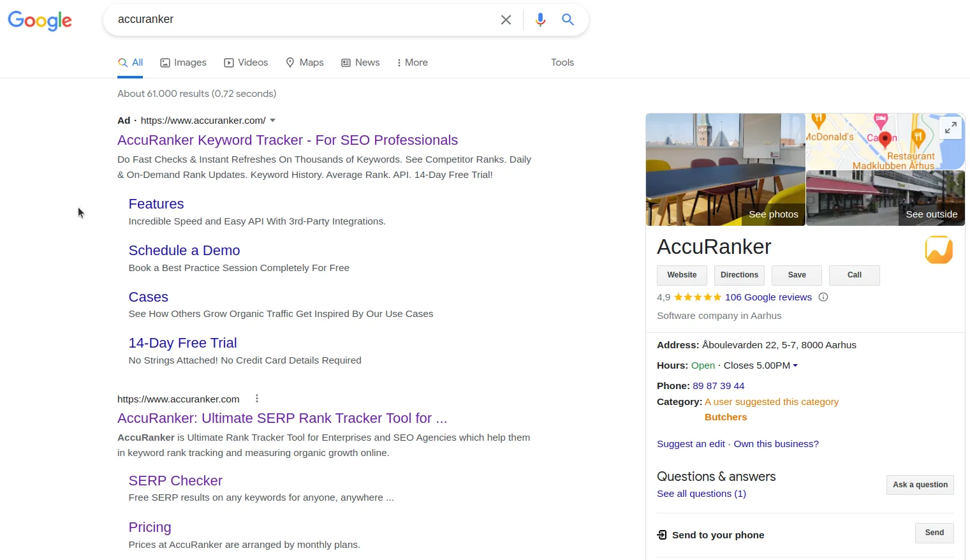Clear the search query with the X icon
970x560 pixels.
tap(506, 20)
